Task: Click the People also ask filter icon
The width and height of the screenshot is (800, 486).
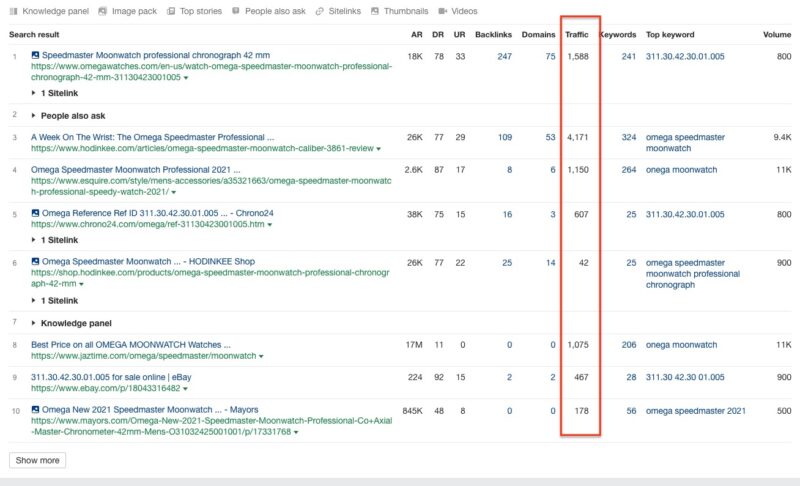Action: tap(236, 11)
